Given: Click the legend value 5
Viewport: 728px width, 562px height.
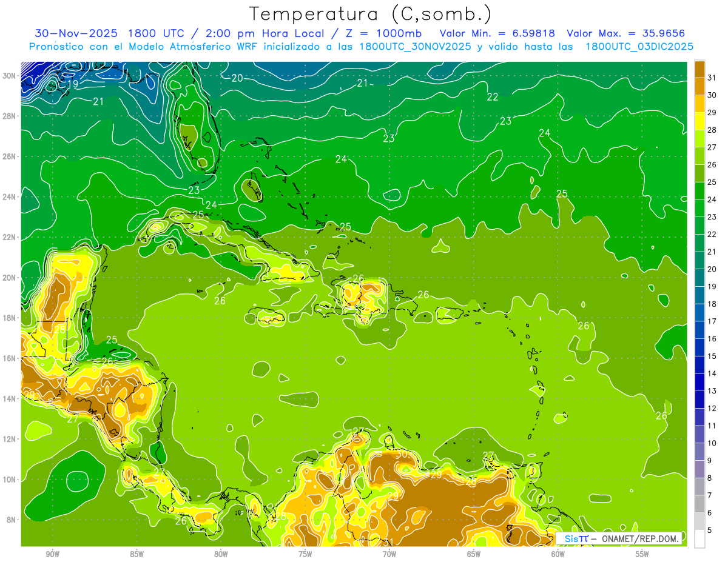Looking at the screenshot, I should click(x=710, y=530).
